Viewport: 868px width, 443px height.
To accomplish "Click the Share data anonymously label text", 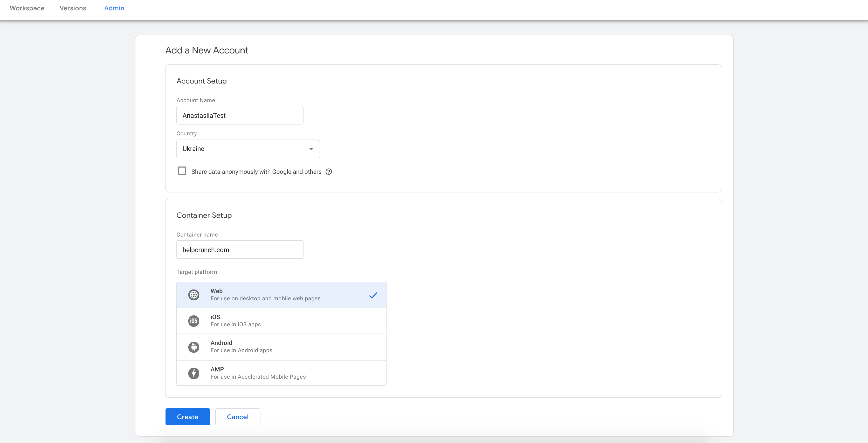I will pyautogui.click(x=256, y=172).
